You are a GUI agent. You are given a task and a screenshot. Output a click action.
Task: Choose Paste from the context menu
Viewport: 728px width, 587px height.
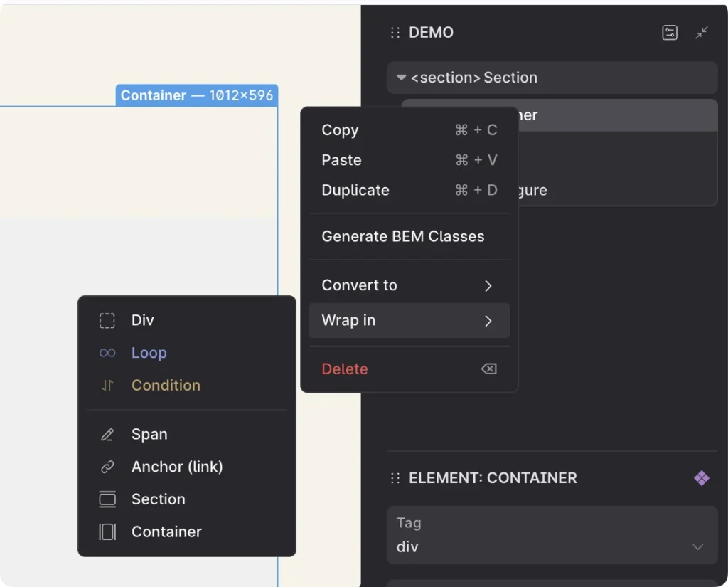(409, 160)
